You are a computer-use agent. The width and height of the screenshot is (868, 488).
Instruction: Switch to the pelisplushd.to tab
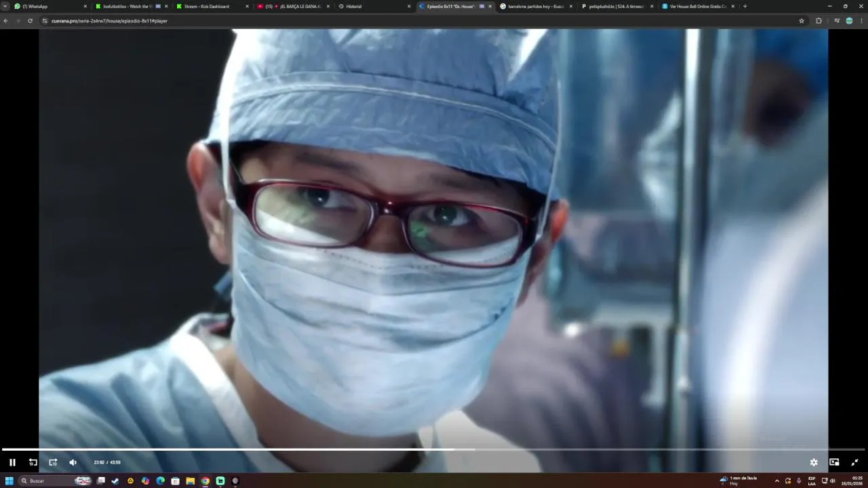point(613,6)
